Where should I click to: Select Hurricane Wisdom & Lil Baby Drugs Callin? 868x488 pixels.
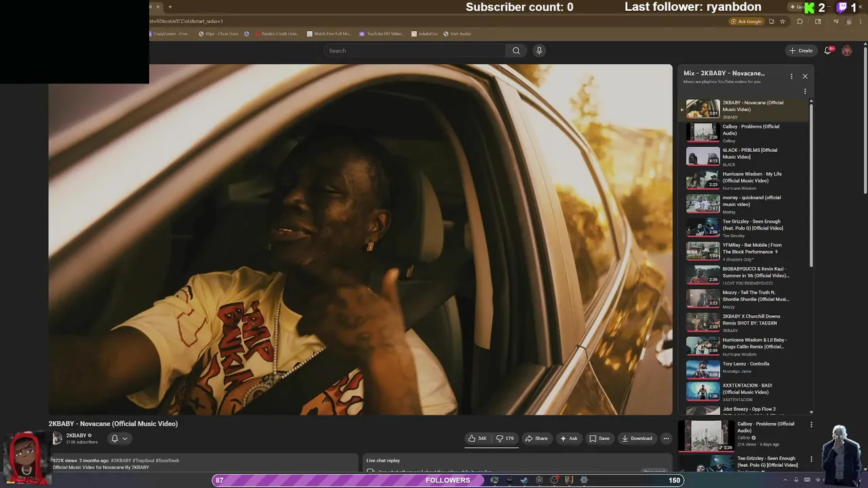pos(745,346)
